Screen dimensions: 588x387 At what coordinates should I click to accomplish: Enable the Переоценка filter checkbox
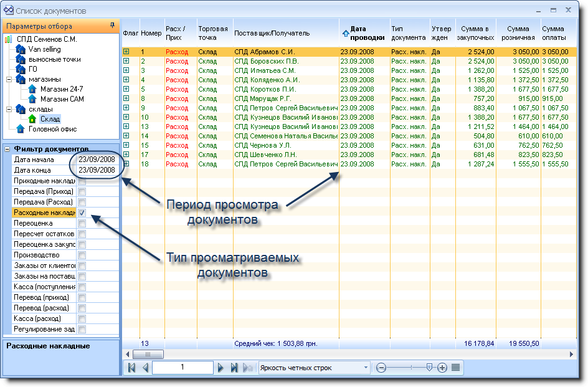82,223
